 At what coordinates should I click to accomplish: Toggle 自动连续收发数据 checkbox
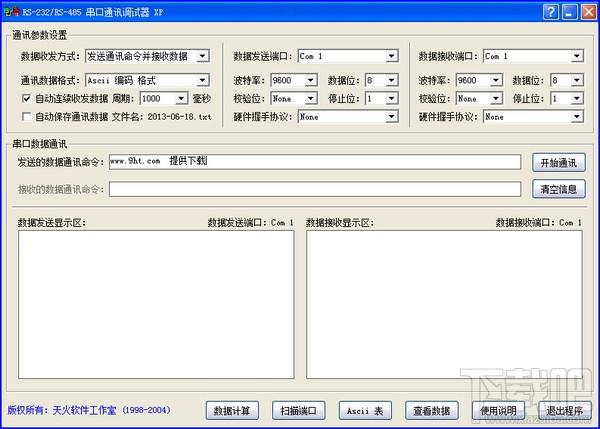(x=26, y=99)
